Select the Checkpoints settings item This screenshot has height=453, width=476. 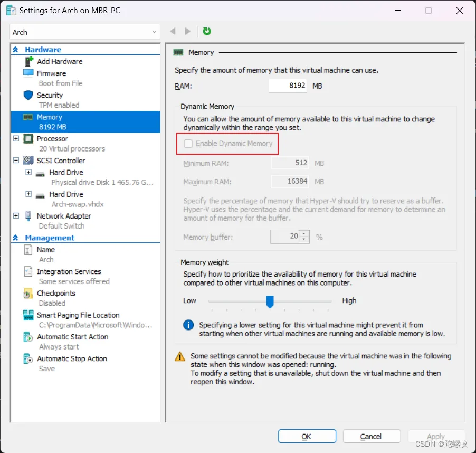click(x=56, y=294)
